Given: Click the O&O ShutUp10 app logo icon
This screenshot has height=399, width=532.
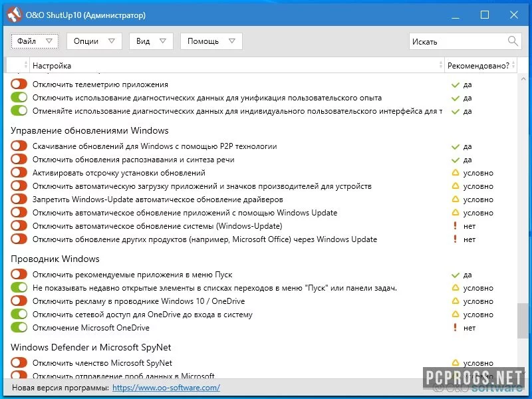Looking at the screenshot, I should pos(14,15).
